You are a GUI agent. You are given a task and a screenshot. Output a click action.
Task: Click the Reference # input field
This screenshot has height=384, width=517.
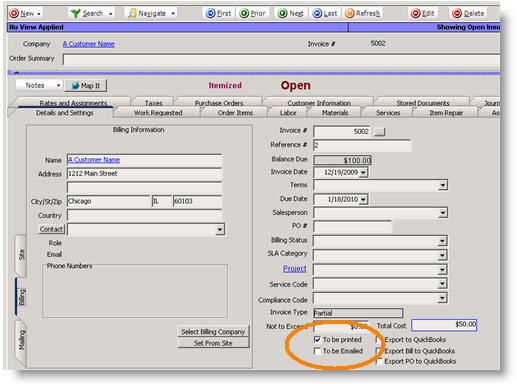(x=362, y=145)
